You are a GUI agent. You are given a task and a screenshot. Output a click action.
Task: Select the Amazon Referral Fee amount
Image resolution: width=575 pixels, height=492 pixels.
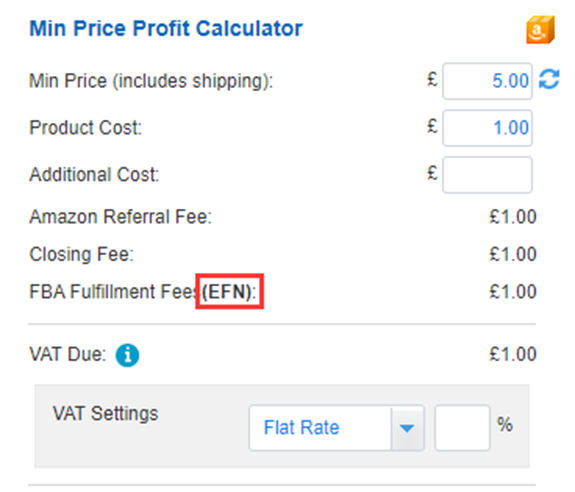click(x=513, y=217)
